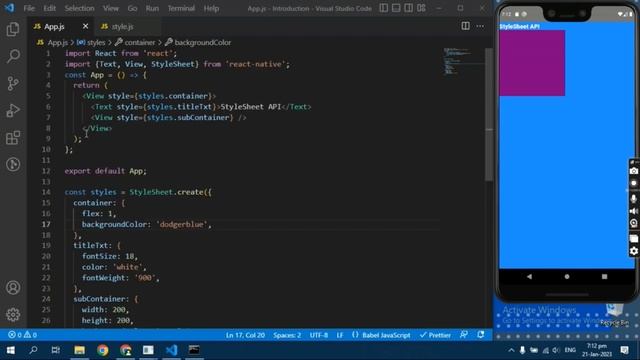Open Windows taskbar search
This screenshot has width=640, height=360.
[33, 350]
